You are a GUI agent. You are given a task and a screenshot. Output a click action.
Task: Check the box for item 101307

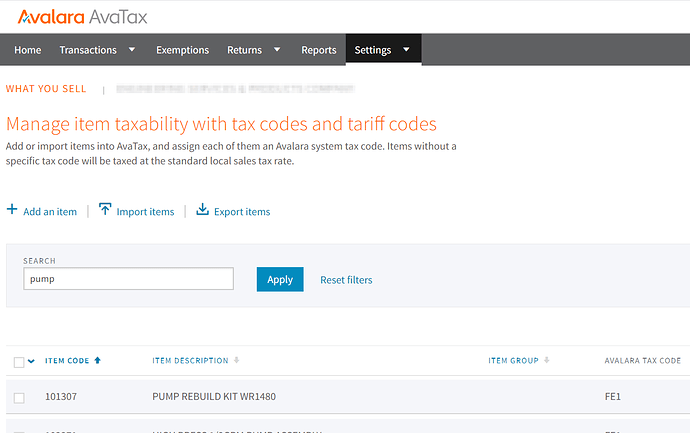(19, 398)
